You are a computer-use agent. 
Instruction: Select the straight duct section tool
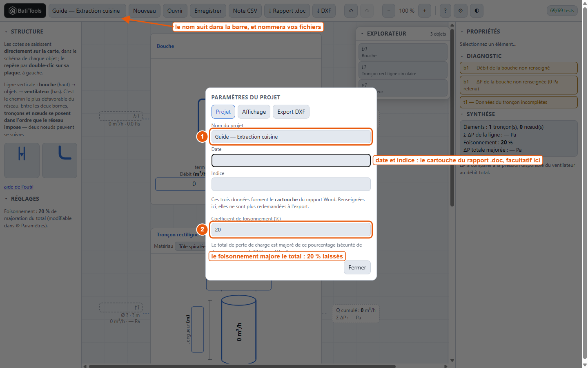pos(22,160)
